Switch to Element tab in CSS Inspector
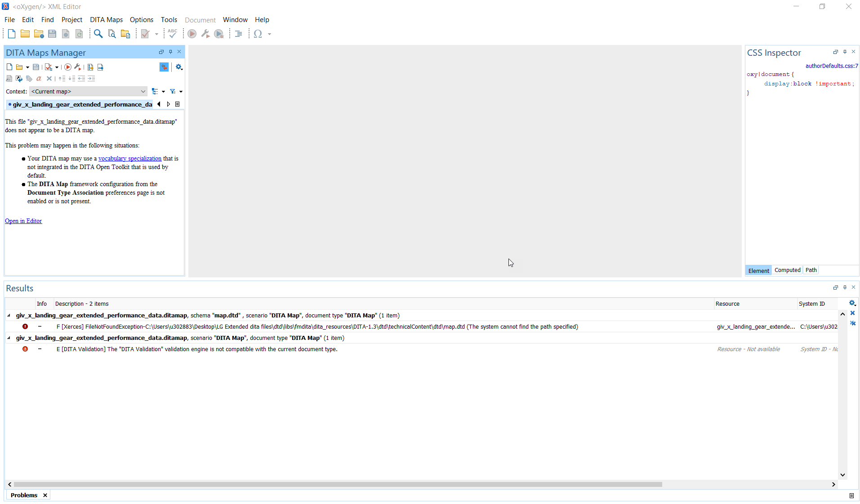Viewport: 860px width, 504px height. pyautogui.click(x=758, y=270)
